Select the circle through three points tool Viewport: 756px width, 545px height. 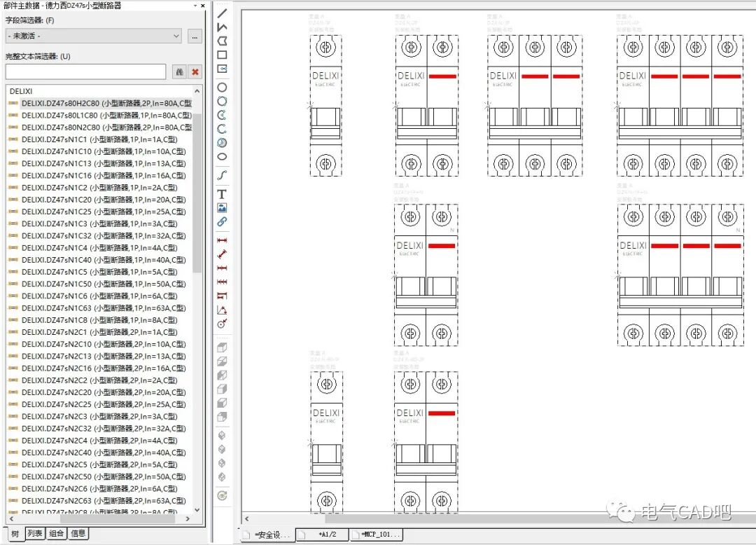coord(222,102)
